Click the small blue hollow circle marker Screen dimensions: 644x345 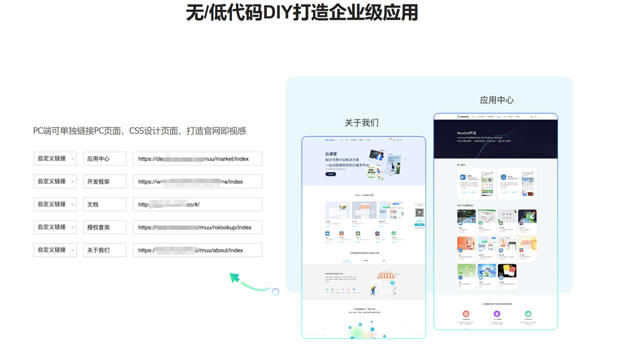coord(275,292)
